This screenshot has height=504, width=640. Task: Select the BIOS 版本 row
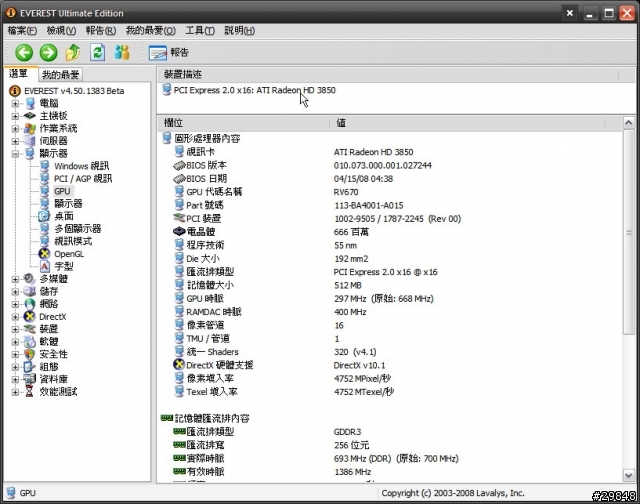tap(391, 165)
